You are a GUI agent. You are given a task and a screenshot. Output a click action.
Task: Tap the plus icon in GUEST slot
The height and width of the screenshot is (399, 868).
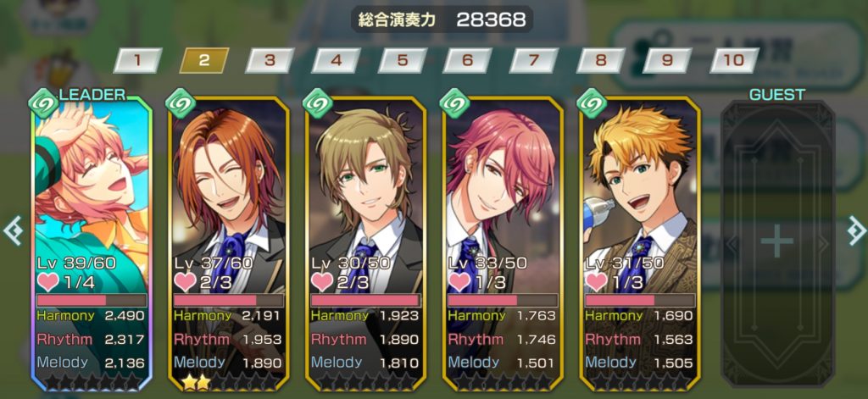[776, 241]
